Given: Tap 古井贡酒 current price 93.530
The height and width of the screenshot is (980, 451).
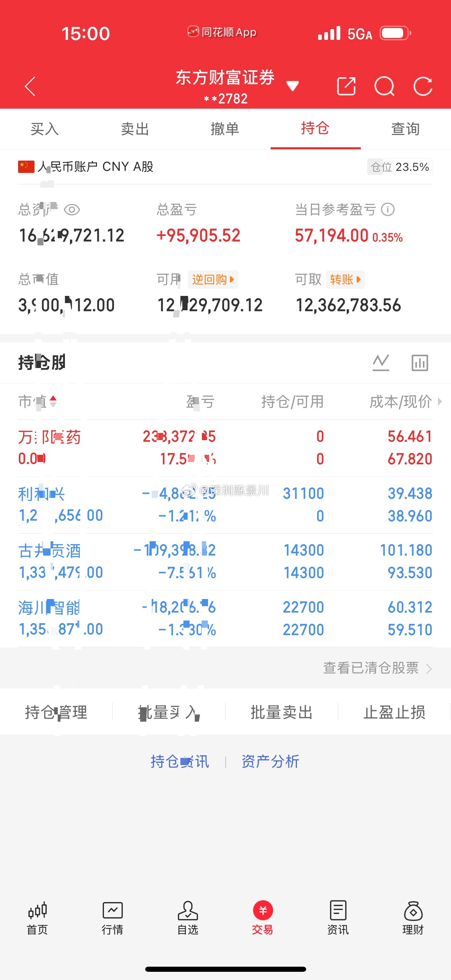Looking at the screenshot, I should coord(410,573).
